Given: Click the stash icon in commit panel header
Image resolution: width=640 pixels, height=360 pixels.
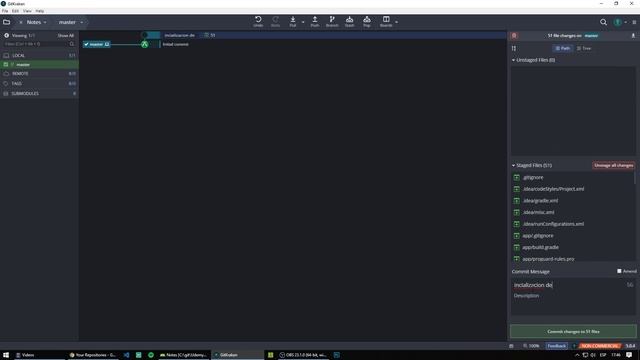Looking at the screenshot, I should click(x=633, y=36).
